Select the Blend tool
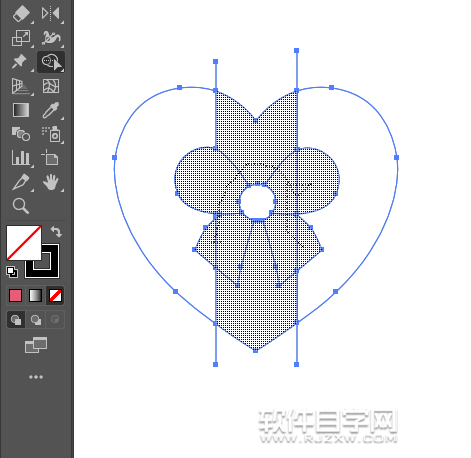Image resolution: width=471 pixels, height=458 pixels. pos(21,134)
